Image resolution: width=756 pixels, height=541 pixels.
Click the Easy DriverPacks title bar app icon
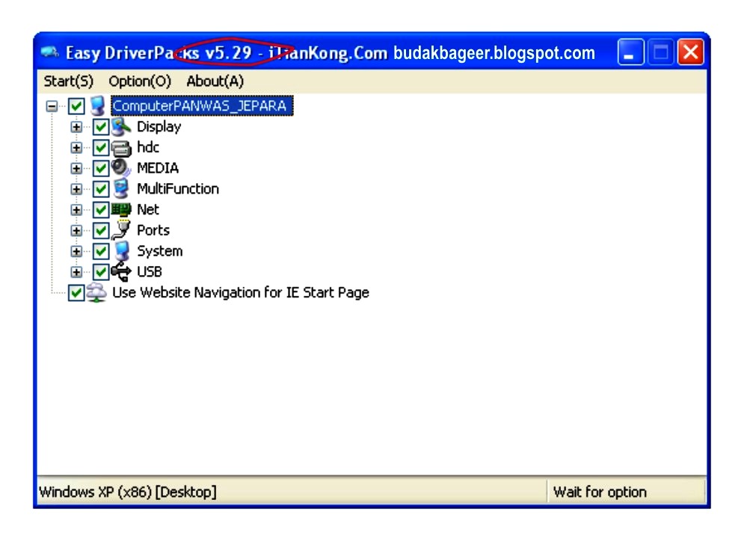[49, 52]
